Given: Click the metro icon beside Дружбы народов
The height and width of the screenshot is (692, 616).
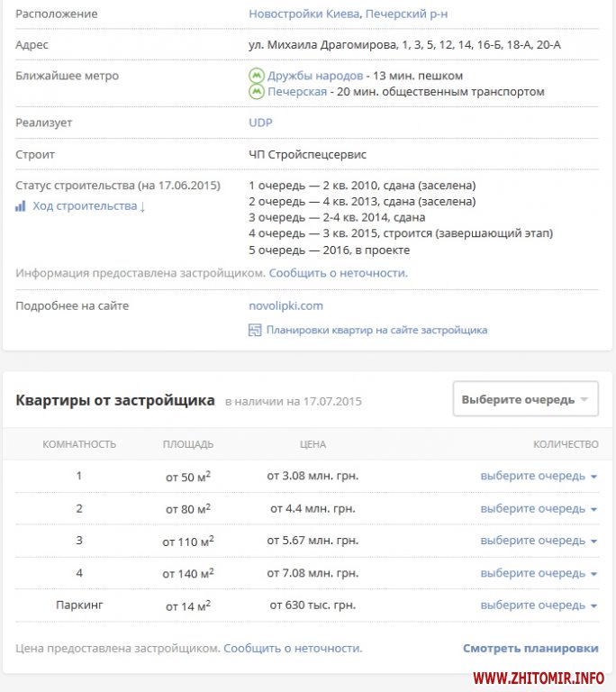Looking at the screenshot, I should 256,76.
